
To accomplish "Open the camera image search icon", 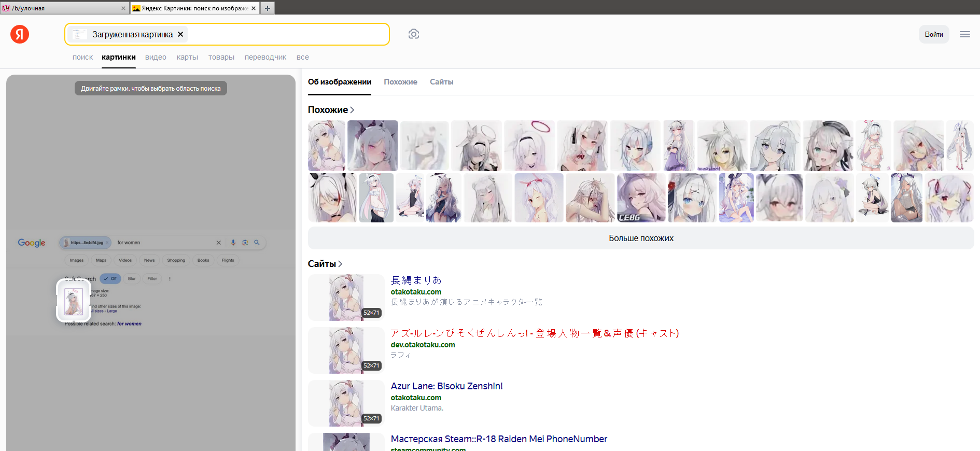I will [413, 34].
